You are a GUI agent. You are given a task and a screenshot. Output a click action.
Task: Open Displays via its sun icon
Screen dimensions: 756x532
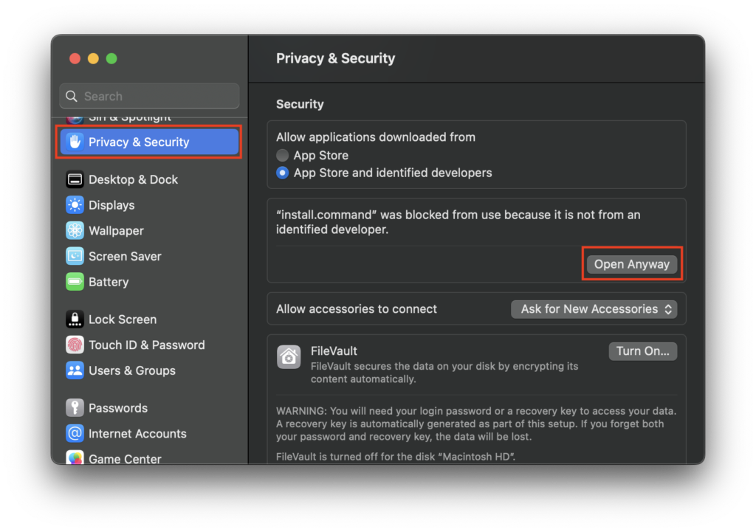(x=75, y=205)
